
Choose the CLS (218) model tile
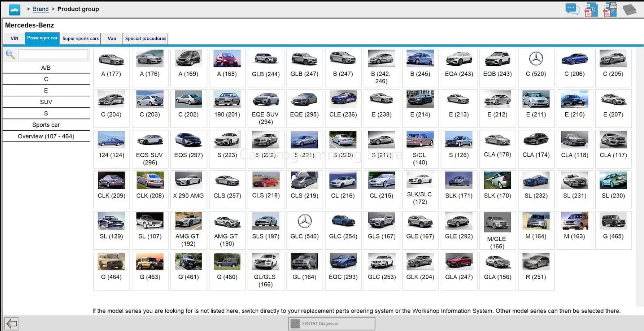[x=266, y=190]
